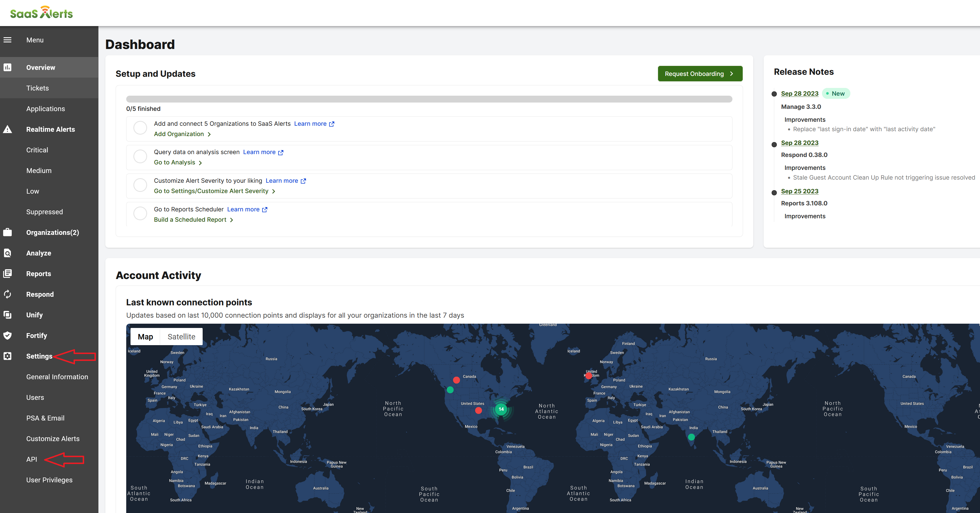Viewport: 980px width, 513px height.
Task: Click the 0/5 finished status text
Action: pos(143,109)
